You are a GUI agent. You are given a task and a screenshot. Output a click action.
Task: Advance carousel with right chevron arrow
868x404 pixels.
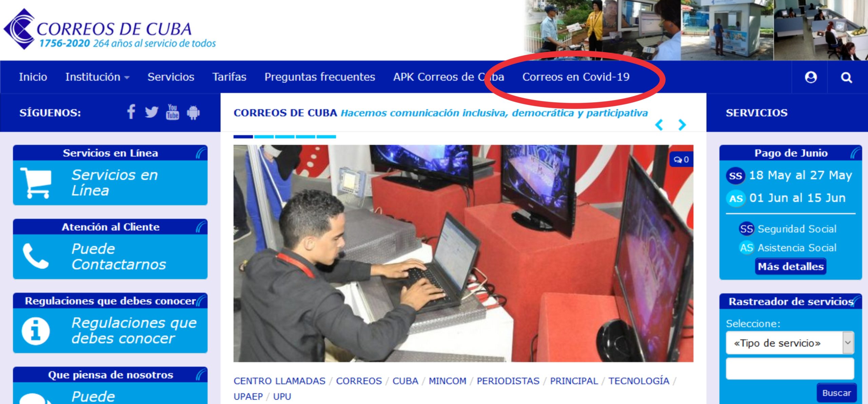coord(682,125)
